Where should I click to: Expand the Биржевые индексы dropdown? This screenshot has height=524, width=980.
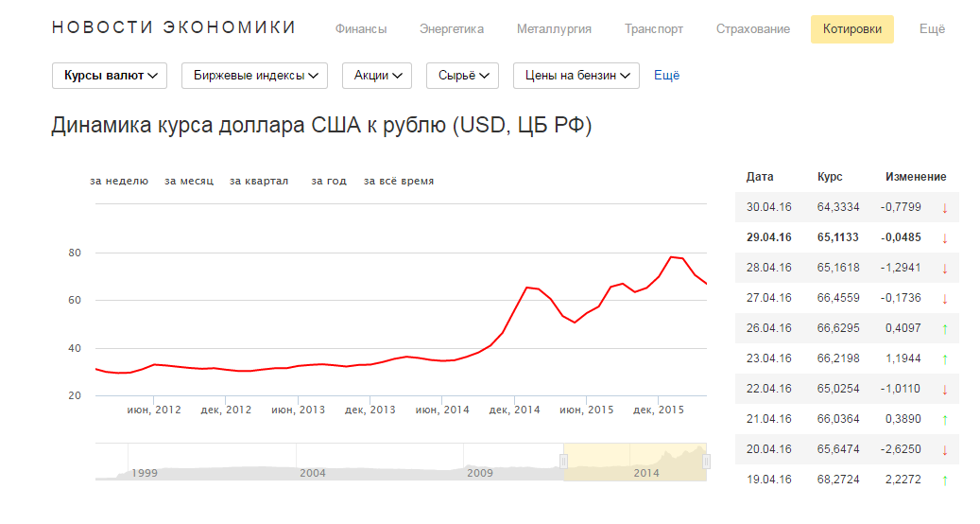[254, 76]
